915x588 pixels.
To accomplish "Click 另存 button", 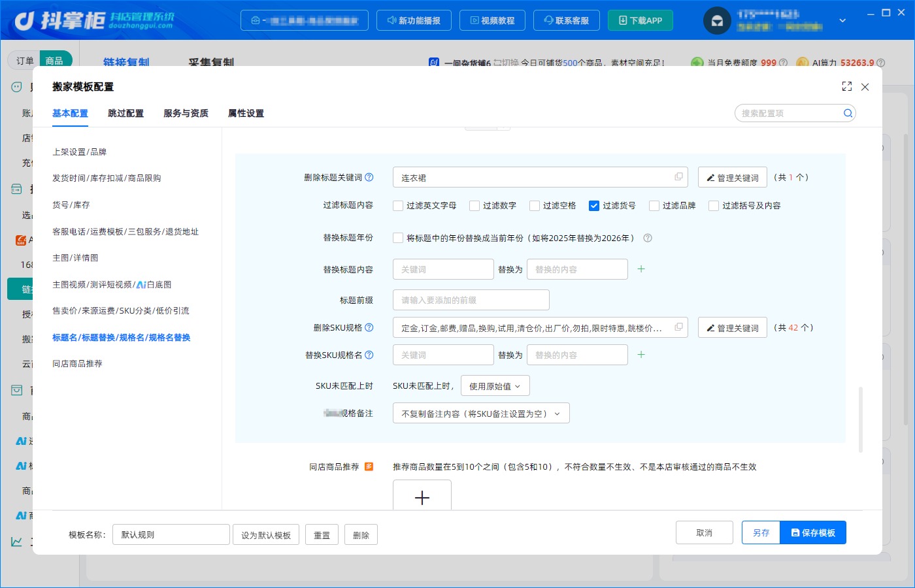I will (x=761, y=532).
